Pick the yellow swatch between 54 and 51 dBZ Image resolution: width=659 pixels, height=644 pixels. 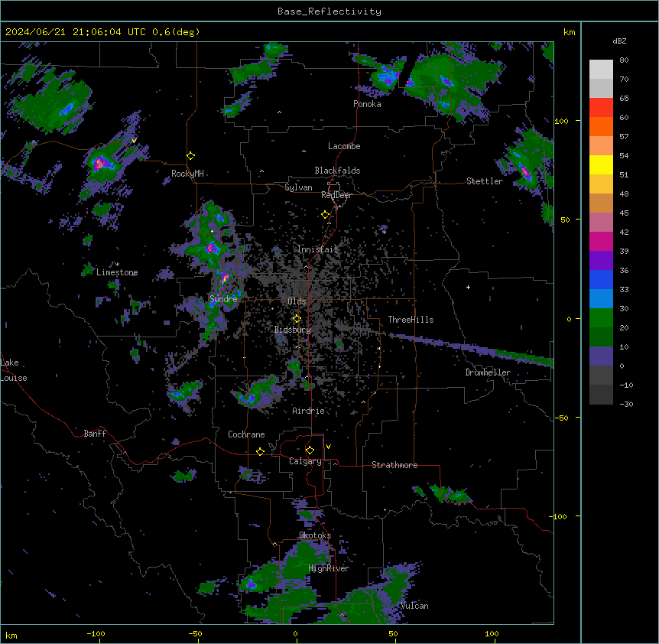point(601,164)
